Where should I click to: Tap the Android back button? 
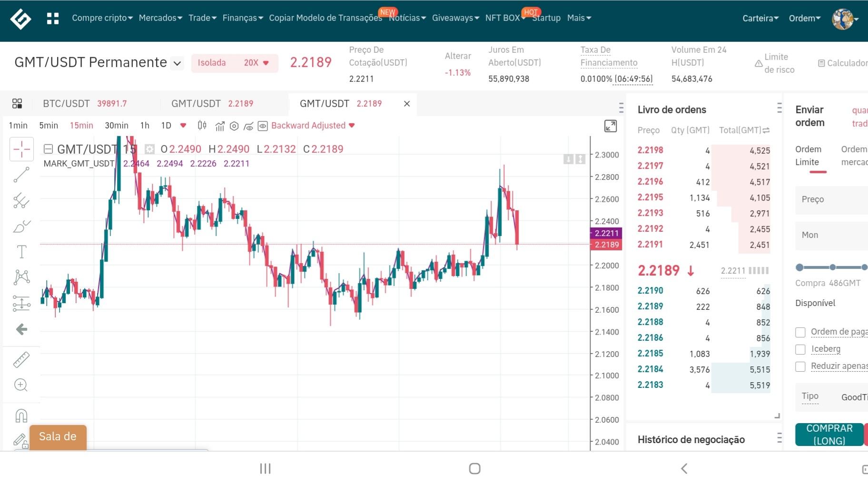click(684, 469)
